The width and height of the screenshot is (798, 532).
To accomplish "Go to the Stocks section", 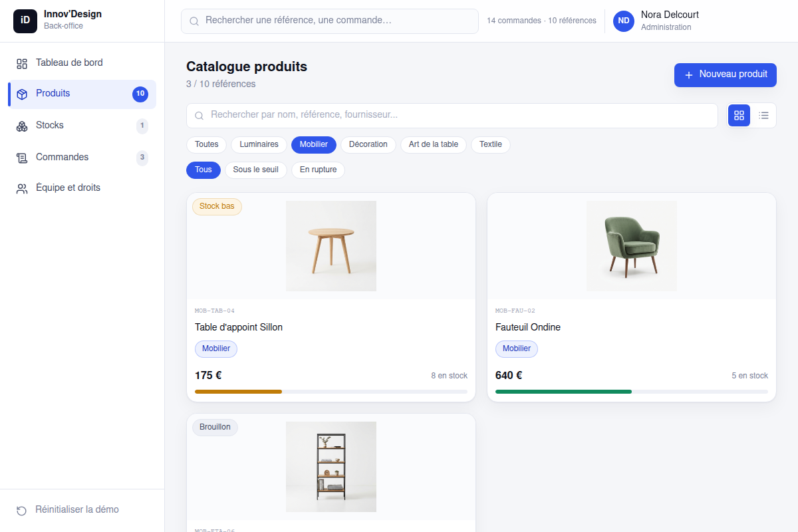I will click(82, 125).
